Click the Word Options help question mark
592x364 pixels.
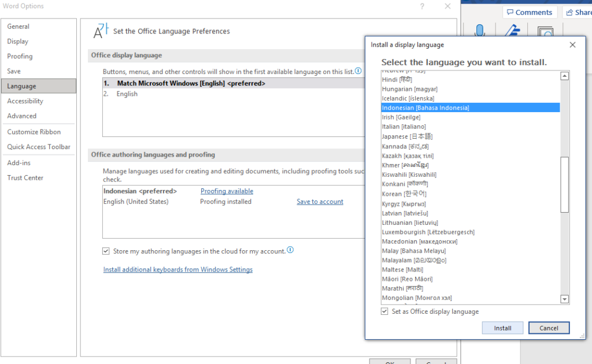tap(422, 6)
